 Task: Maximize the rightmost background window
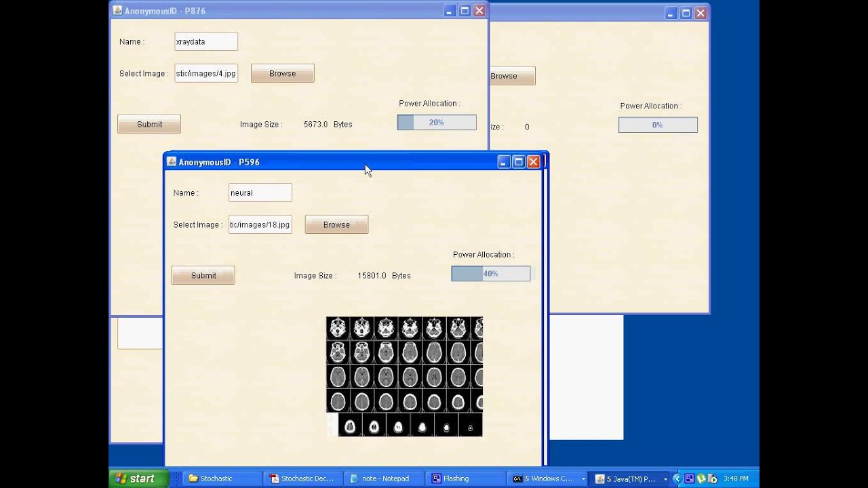[686, 13]
